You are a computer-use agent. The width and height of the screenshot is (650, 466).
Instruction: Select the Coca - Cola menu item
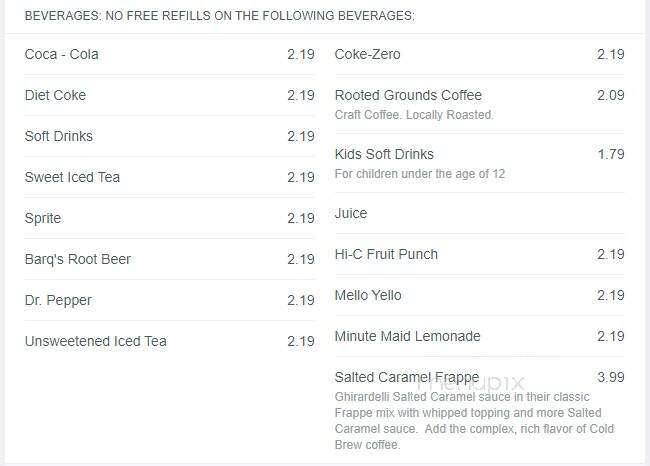[x=169, y=54]
